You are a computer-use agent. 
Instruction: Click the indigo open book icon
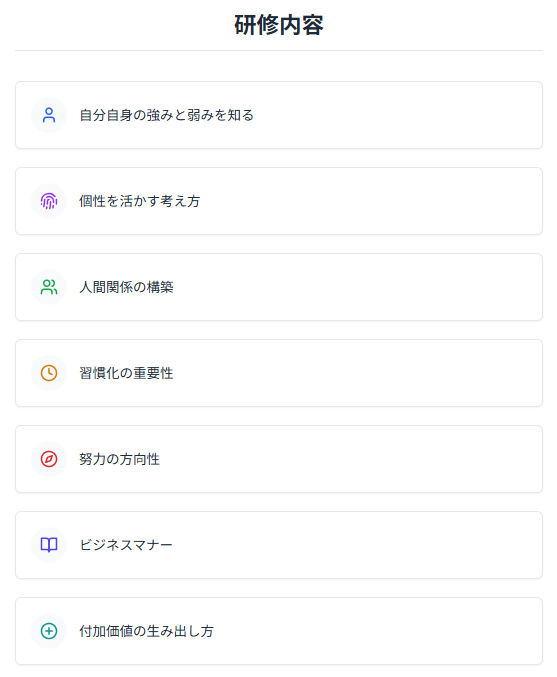49,544
